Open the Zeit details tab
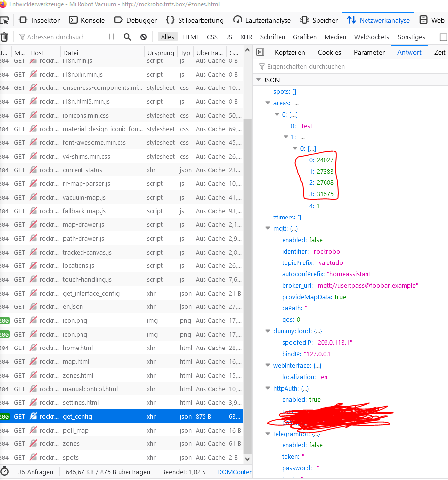 coord(440,53)
